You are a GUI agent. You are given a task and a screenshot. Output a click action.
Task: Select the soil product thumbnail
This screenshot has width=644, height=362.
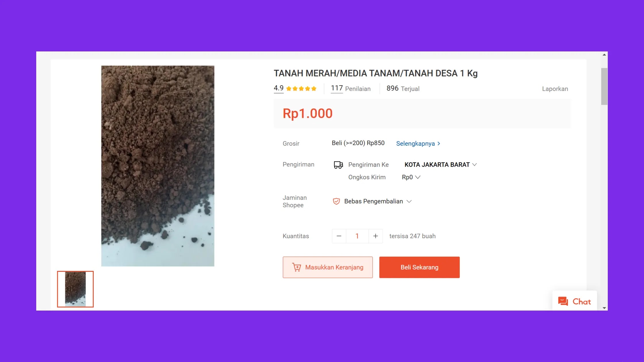tap(75, 289)
